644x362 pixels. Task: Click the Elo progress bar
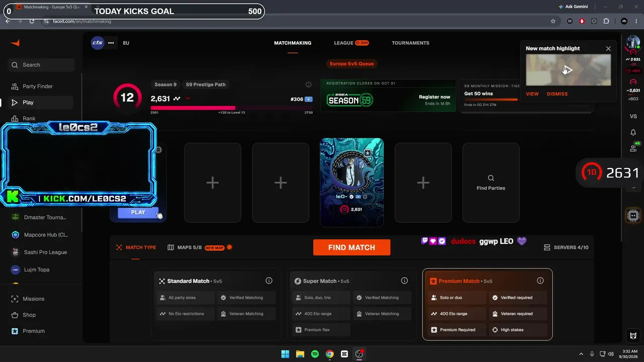point(231,108)
